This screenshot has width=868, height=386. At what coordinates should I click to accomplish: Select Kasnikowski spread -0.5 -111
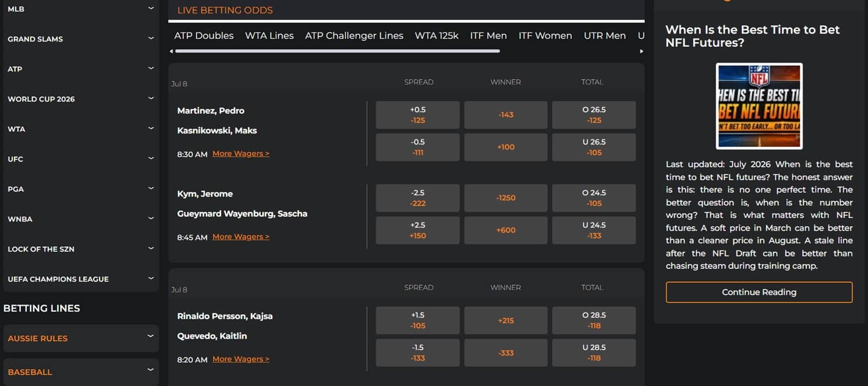(x=418, y=147)
